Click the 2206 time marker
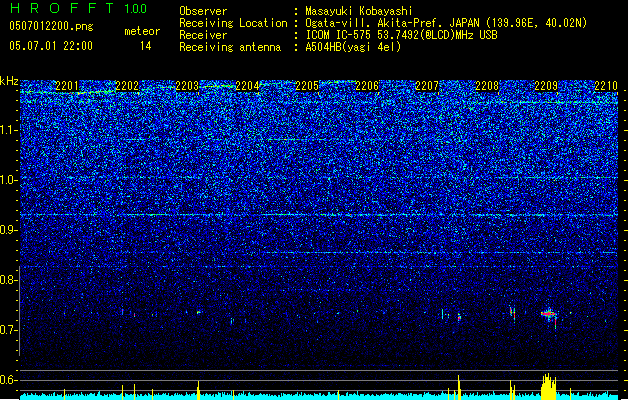Screen dimensions: 629x400 (x=367, y=86)
